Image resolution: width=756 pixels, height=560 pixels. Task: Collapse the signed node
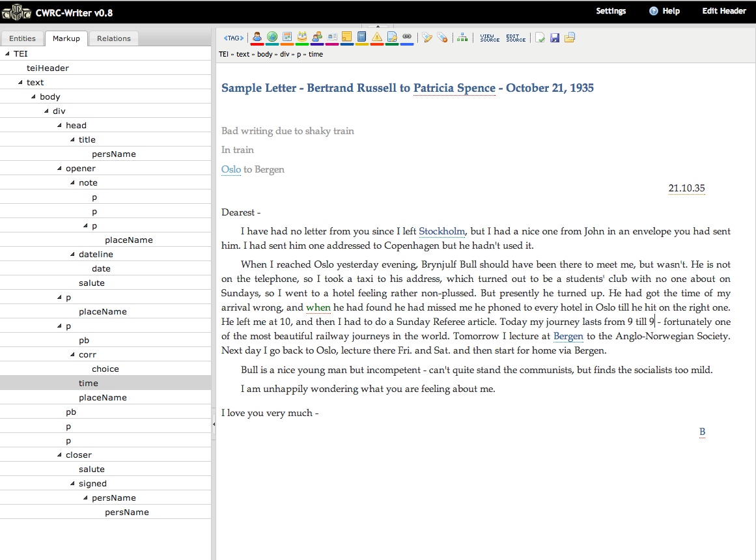coord(72,483)
